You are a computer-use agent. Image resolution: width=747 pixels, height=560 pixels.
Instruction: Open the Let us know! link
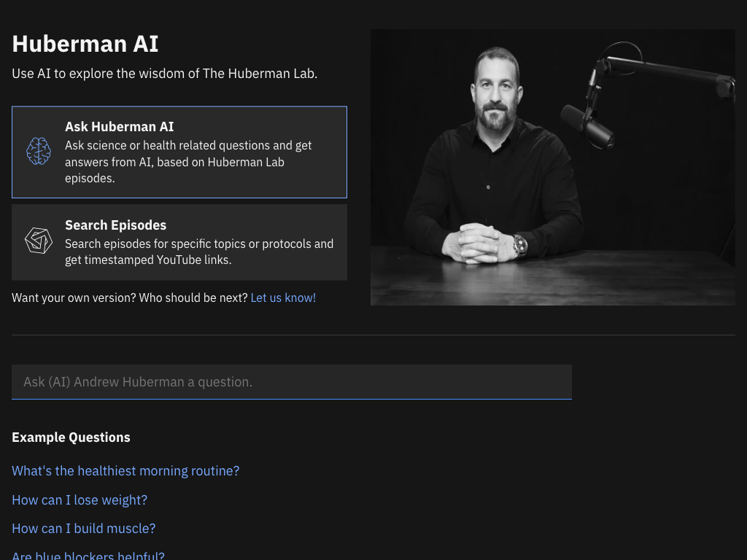(283, 297)
